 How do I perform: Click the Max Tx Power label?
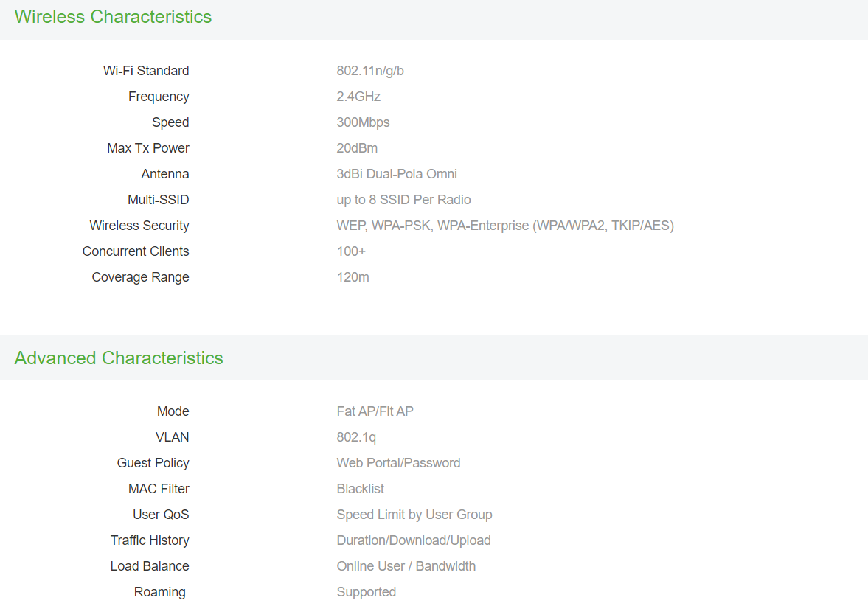pos(148,148)
